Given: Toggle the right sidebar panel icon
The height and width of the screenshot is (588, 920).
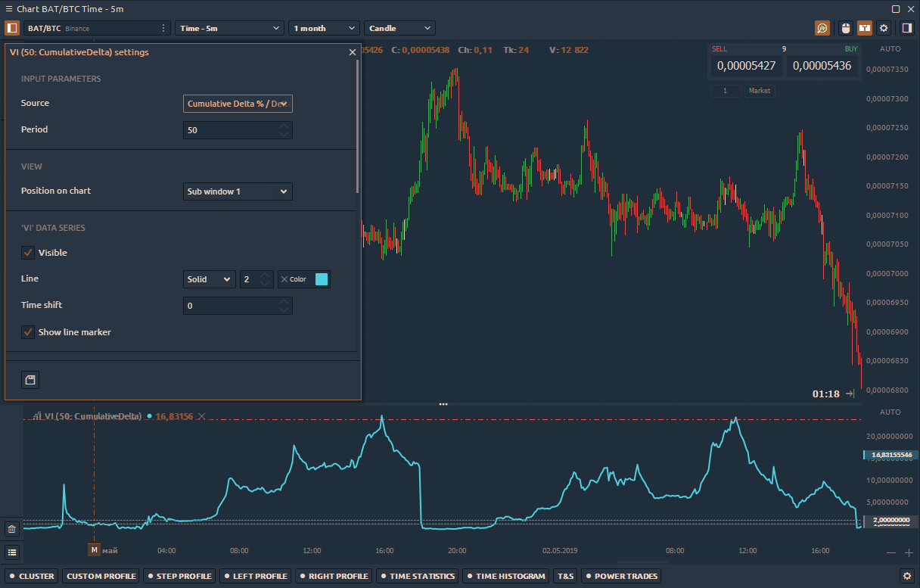Looking at the screenshot, I should point(906,28).
